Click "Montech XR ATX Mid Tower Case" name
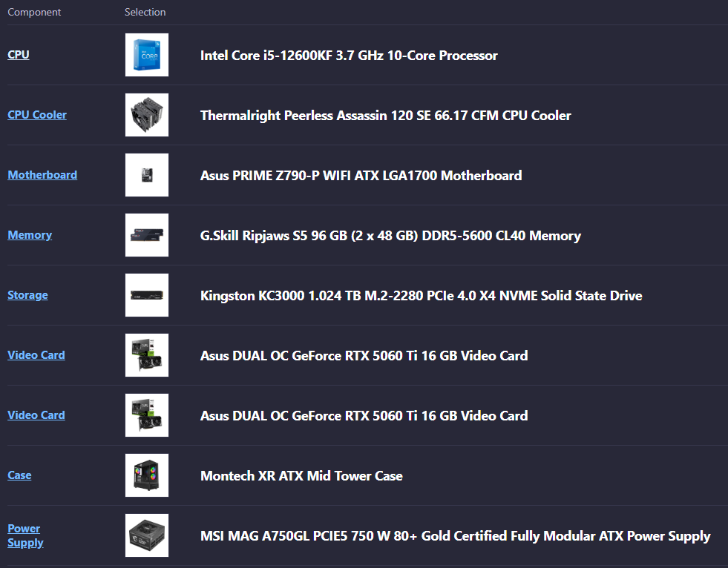The height and width of the screenshot is (568, 728). [x=301, y=476]
